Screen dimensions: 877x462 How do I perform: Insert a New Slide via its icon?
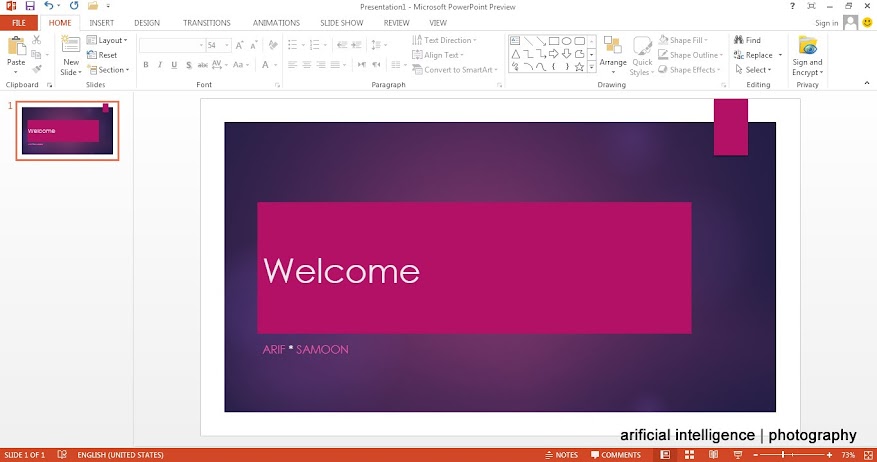(x=70, y=45)
